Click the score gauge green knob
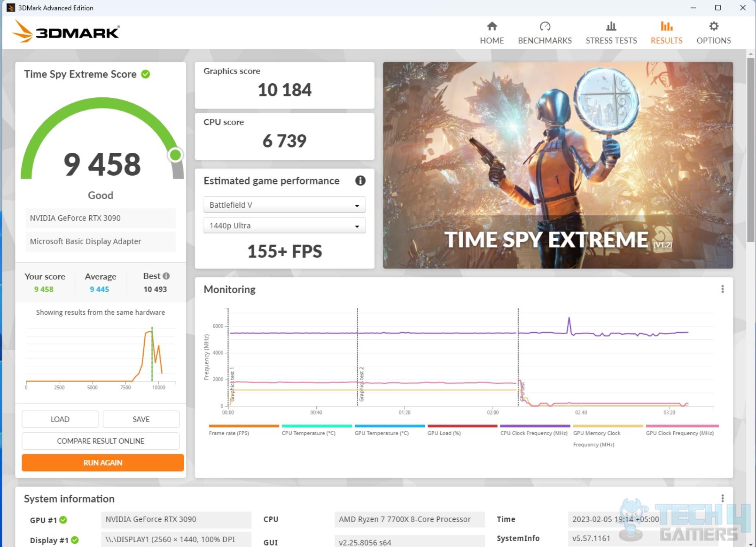 pos(175,155)
